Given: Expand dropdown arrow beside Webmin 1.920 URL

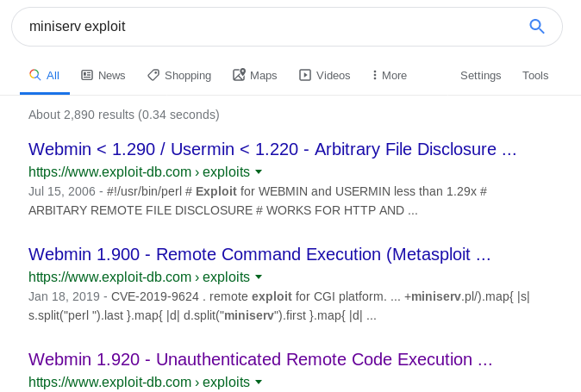Looking at the screenshot, I should [259, 382].
